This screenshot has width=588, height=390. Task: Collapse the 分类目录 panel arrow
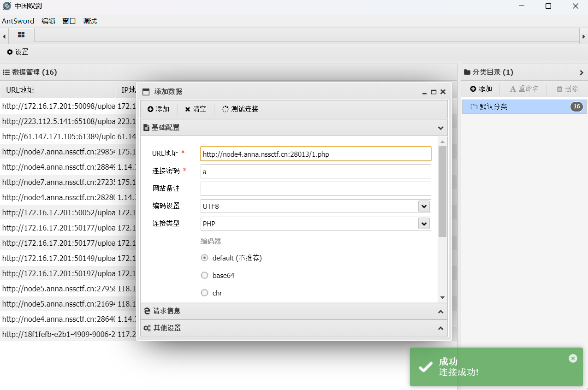click(x=582, y=72)
